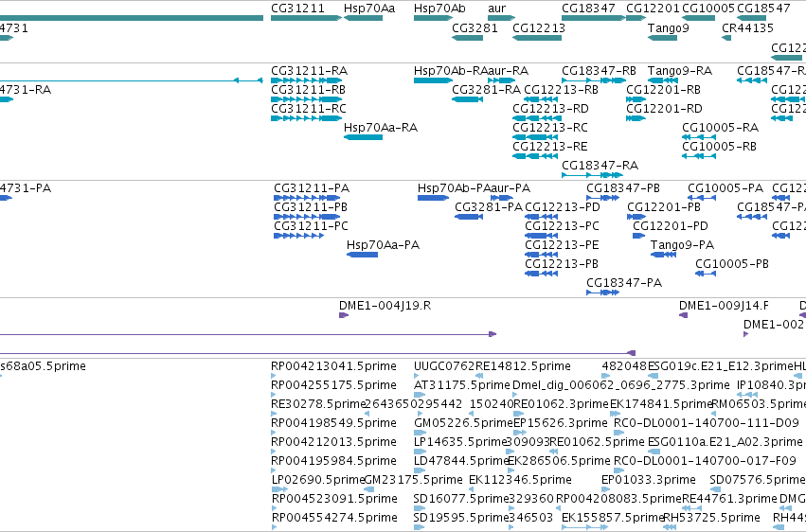
Task: Select the CG31211 gene label
Action: 297,9
